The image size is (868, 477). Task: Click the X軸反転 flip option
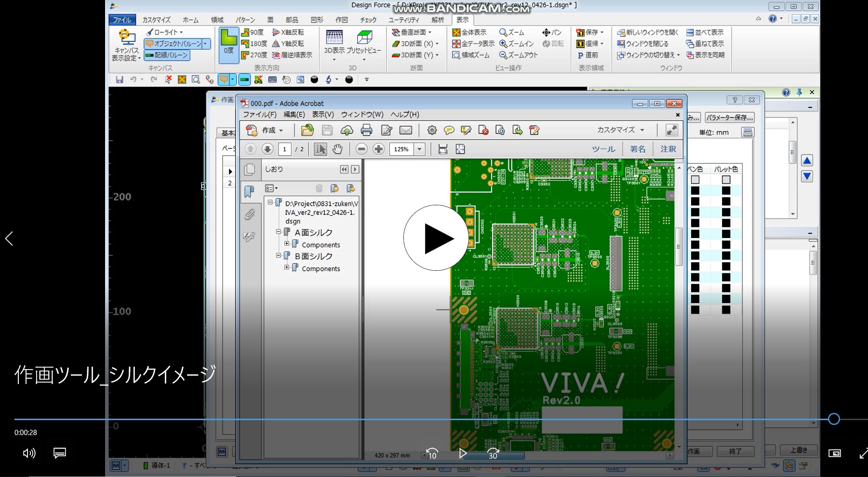click(288, 32)
